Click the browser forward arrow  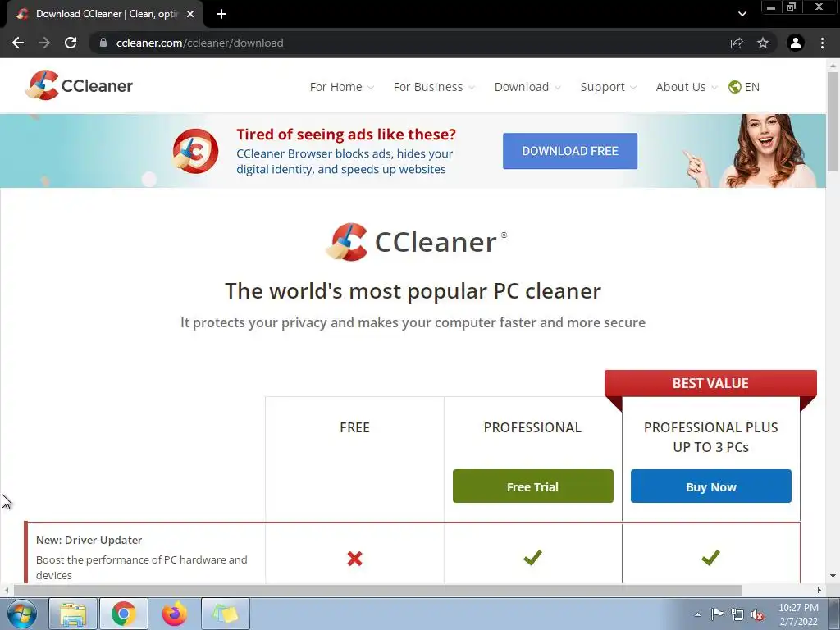coord(44,43)
